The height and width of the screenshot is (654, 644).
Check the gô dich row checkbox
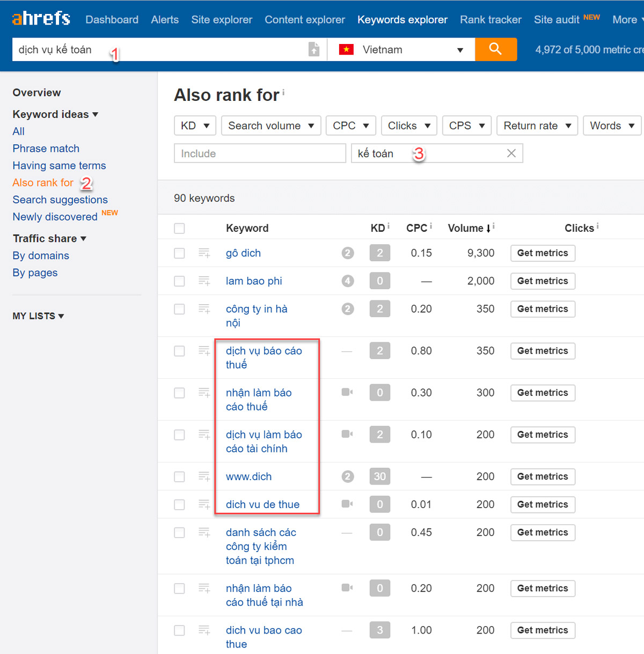click(x=179, y=253)
